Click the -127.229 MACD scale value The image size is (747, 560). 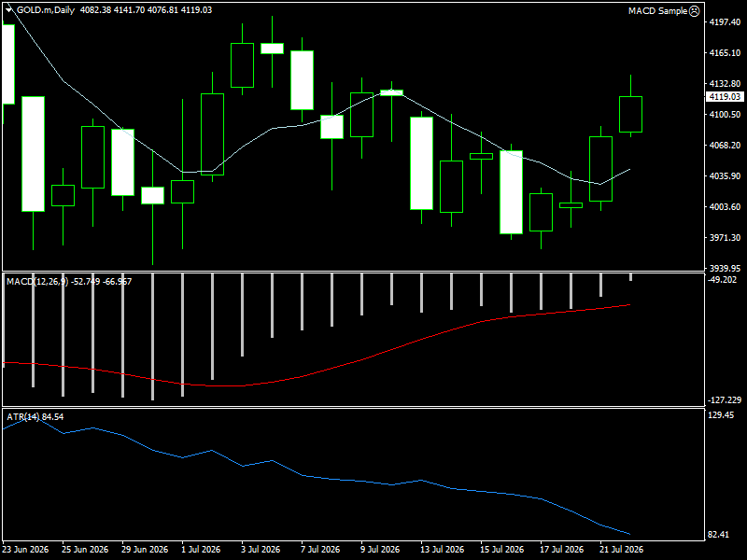(x=725, y=400)
